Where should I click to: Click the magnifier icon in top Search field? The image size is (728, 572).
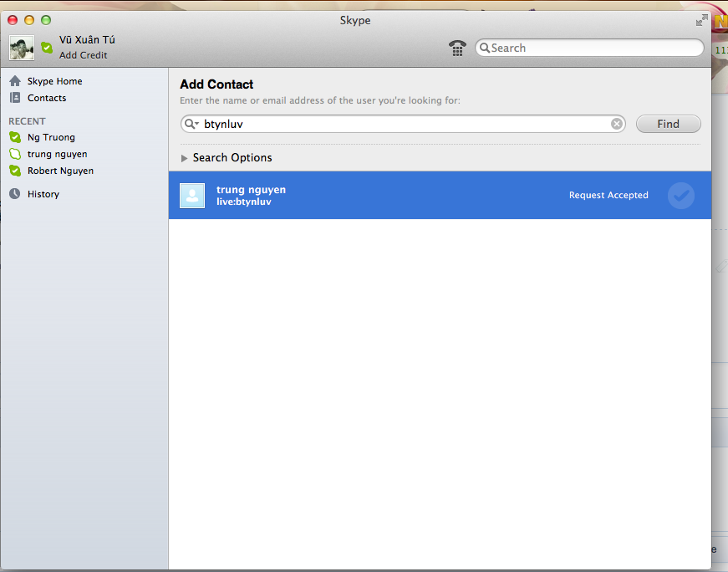[485, 48]
